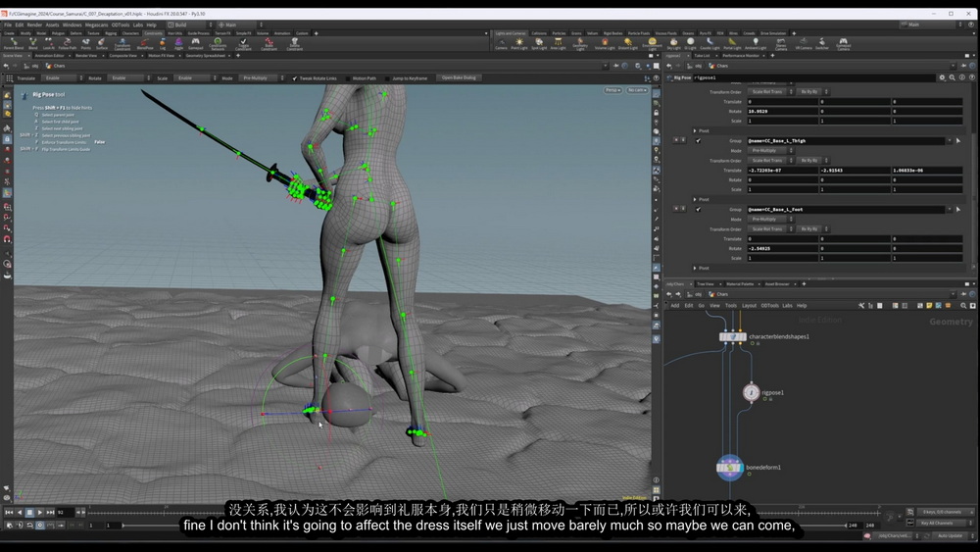Click the timeline scrub bar
This screenshot has height=552, width=980.
(x=484, y=513)
